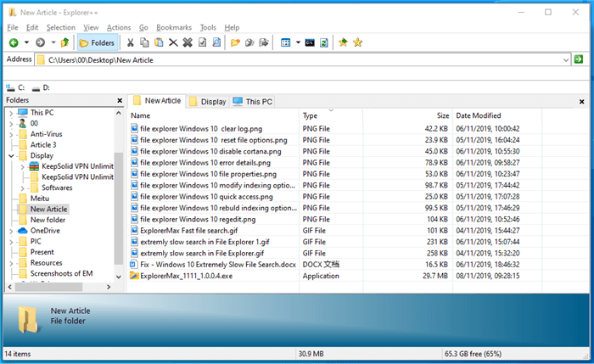Open the Forward history dropdown arrow
Image resolution: width=594 pixels, height=364 pixels.
(53, 42)
